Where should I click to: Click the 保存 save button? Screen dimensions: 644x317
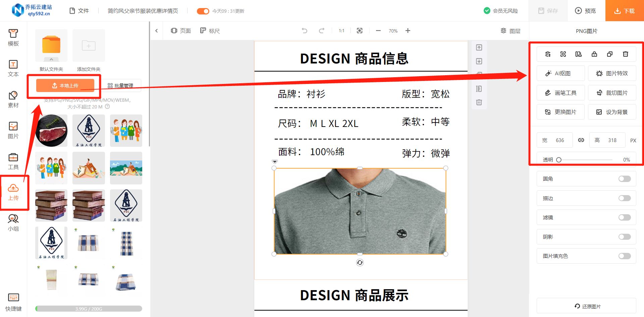[x=548, y=11]
